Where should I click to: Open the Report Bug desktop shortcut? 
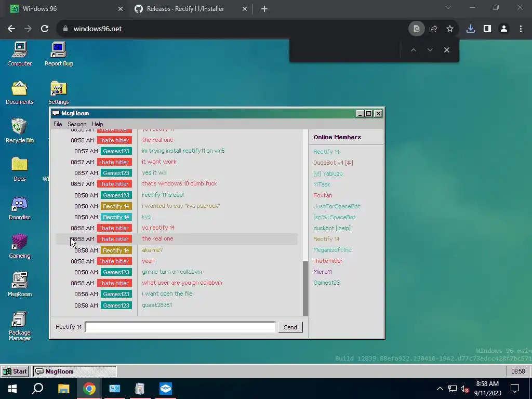click(x=58, y=54)
